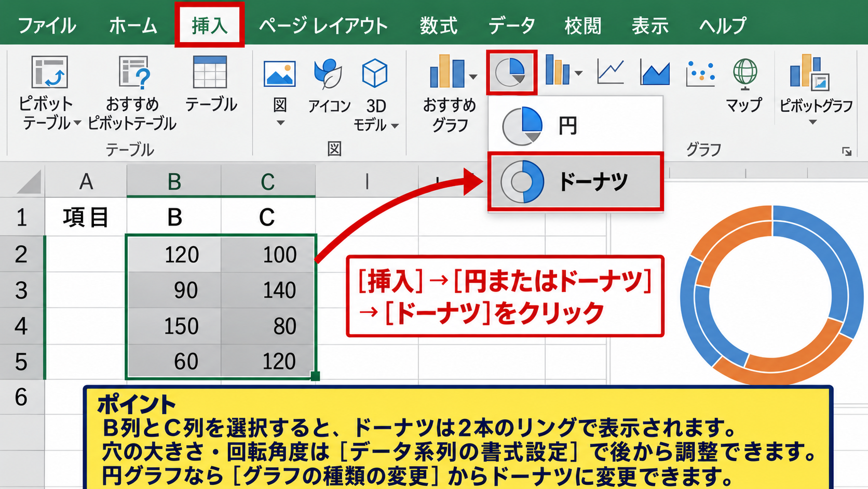Expand the ピボットグラフ dropdown arrow
This screenshot has height=489, width=868.
813,123
